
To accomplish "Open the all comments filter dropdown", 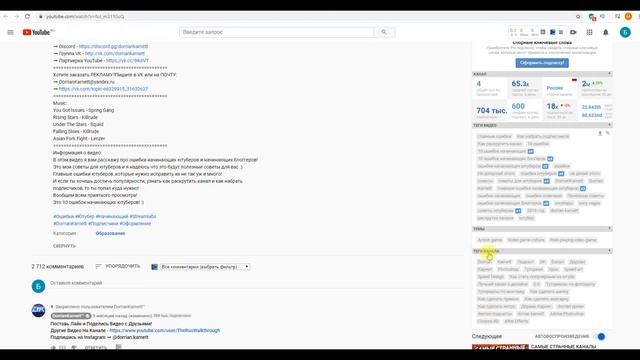I will 205,267.
